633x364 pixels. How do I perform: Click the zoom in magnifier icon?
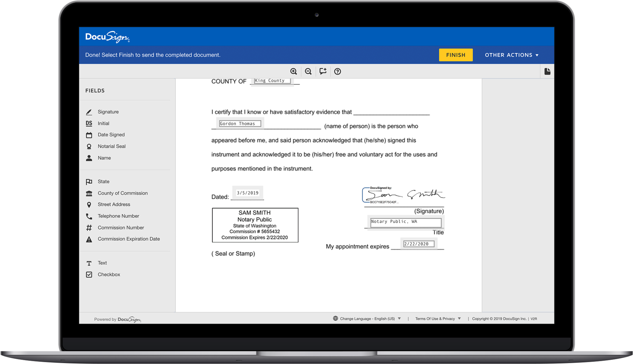293,71
